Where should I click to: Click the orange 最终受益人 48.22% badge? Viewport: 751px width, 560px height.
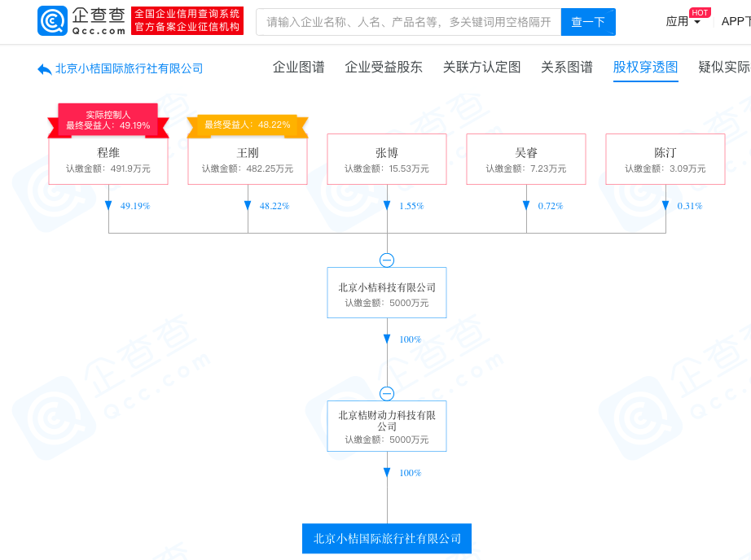pyautogui.click(x=248, y=125)
